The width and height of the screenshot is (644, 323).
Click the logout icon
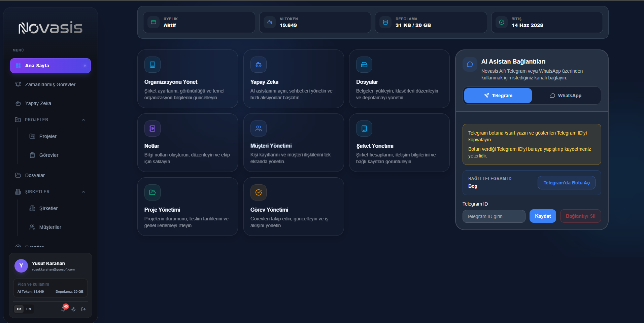point(83,309)
